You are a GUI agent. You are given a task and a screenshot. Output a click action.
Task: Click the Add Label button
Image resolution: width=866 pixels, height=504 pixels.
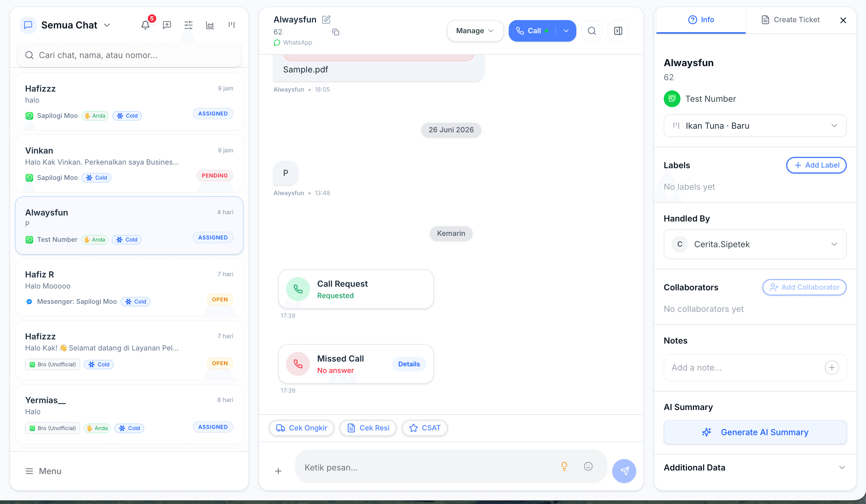click(x=816, y=165)
